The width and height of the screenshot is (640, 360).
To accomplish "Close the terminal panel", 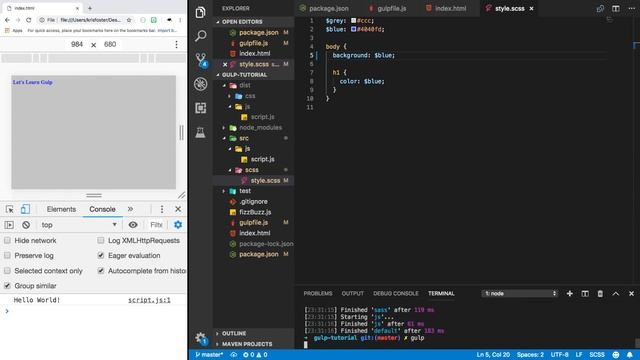I will pyautogui.click(x=631, y=293).
